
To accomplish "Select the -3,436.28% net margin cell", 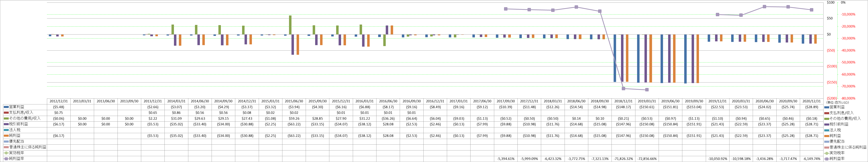I will 764,159.
